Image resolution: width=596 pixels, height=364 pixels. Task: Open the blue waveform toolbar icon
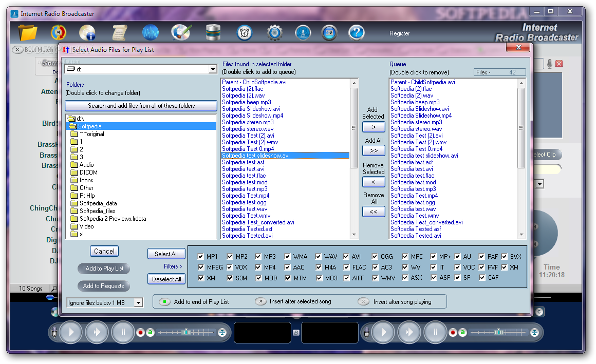[151, 33]
